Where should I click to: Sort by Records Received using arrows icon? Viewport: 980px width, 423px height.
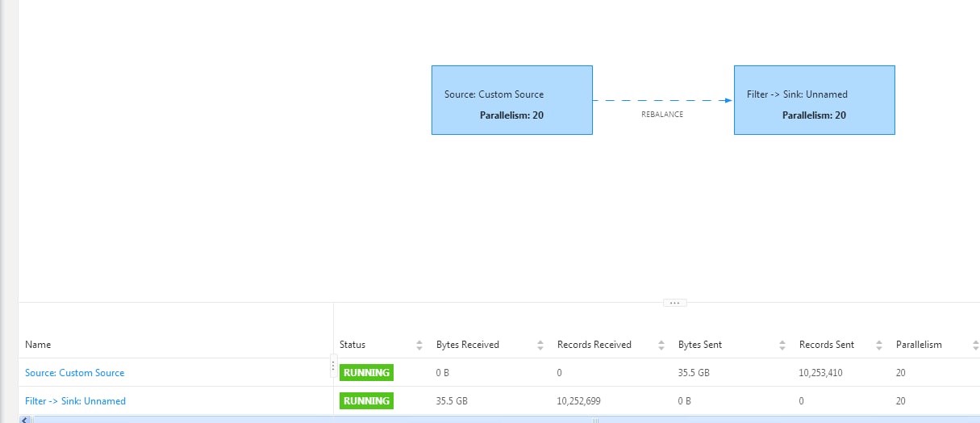(661, 345)
